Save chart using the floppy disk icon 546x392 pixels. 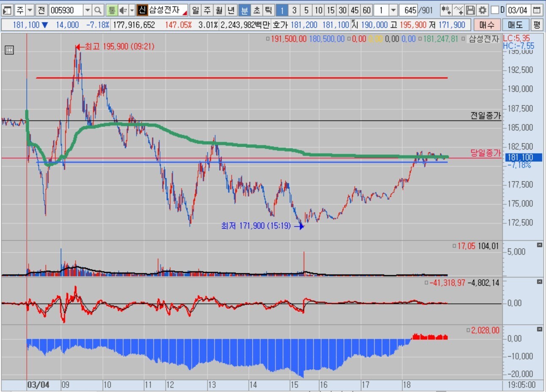click(470, 10)
